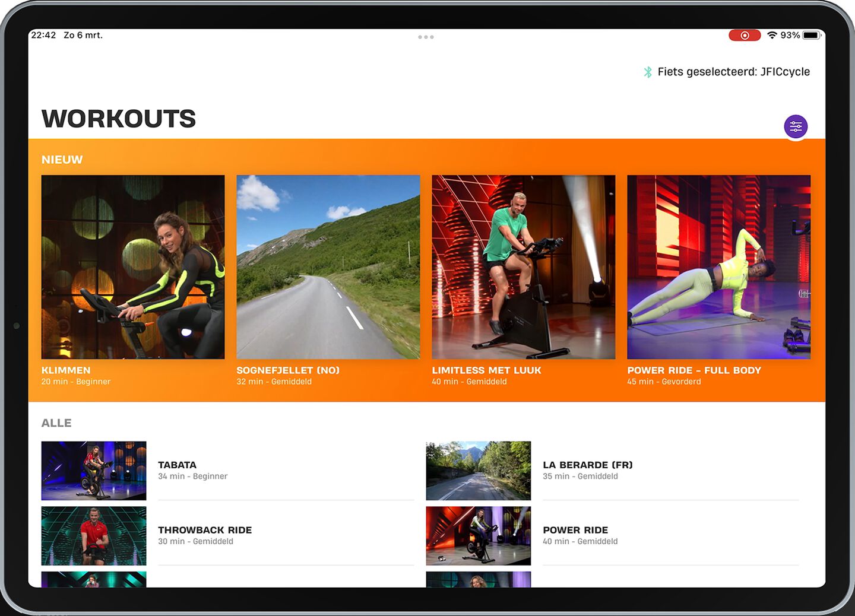Tap the Wi-Fi status icon
Screen dimensions: 855x616
771,36
